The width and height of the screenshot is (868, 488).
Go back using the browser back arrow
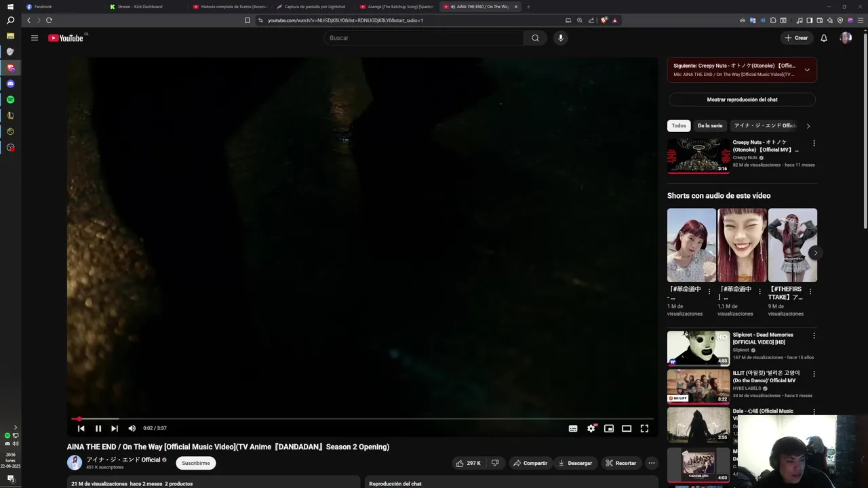tap(28, 20)
